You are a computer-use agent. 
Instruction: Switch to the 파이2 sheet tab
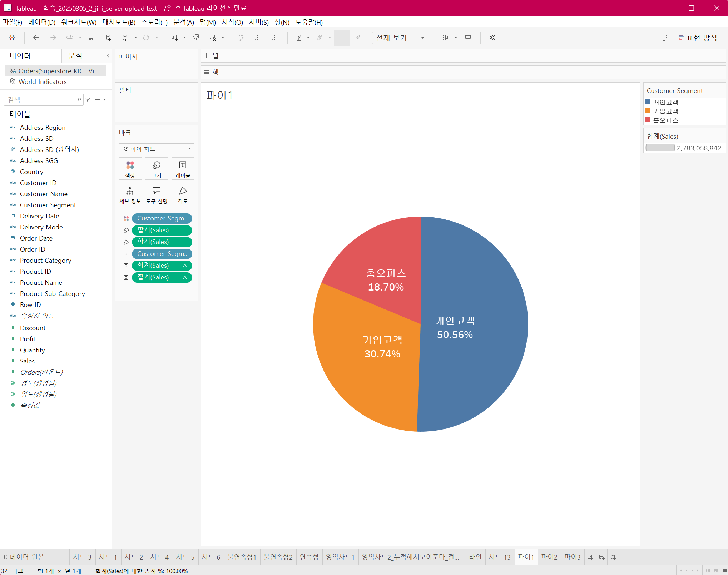(x=549, y=557)
